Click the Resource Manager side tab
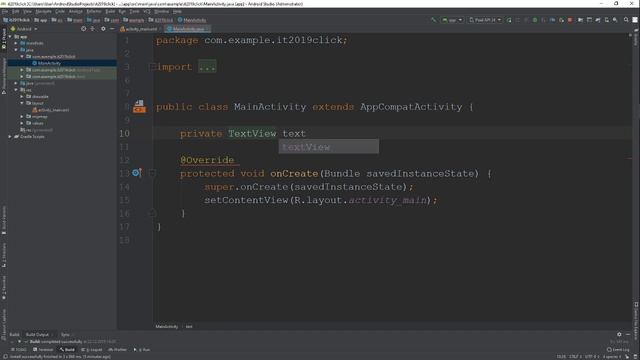 coord(4,76)
